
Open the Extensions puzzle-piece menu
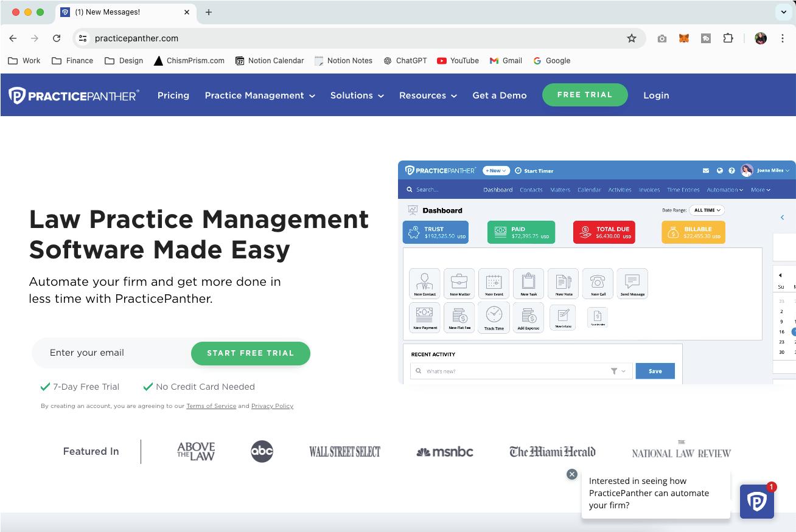728,38
